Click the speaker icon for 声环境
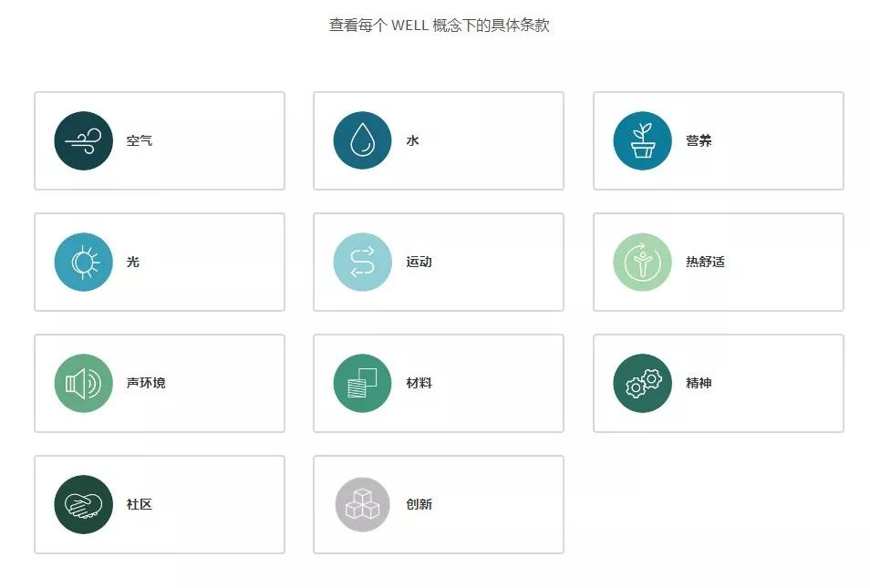 pyautogui.click(x=83, y=384)
